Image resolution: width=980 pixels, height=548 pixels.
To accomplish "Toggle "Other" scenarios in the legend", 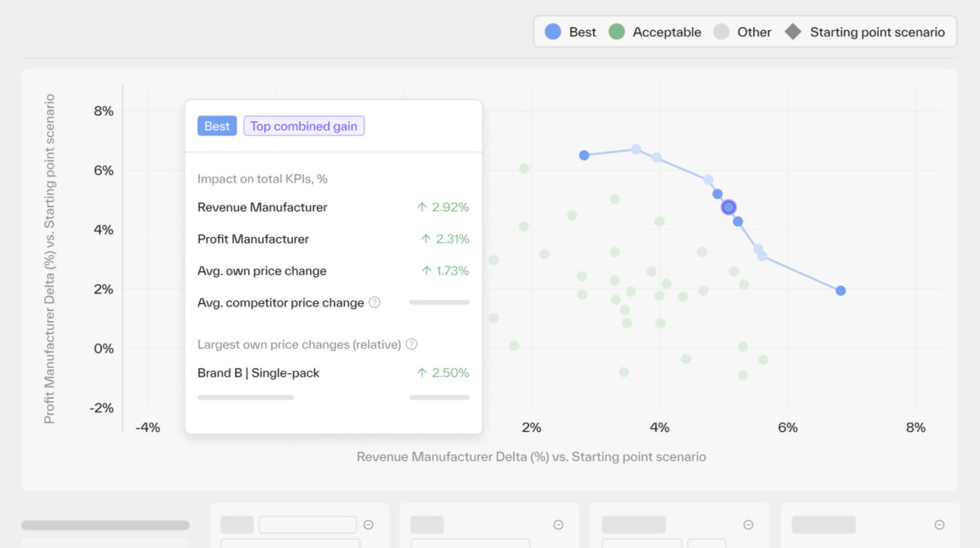I will [x=753, y=32].
